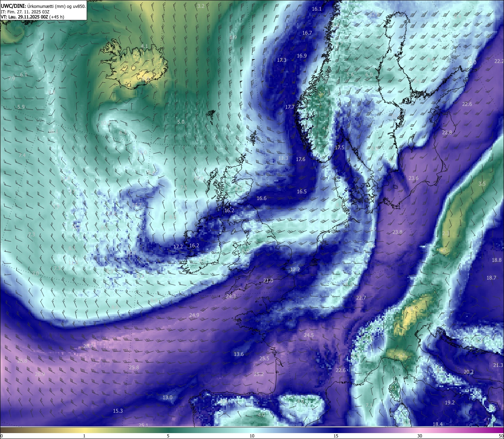The height and width of the screenshot is (439, 504).
Task: Click the 13.6 value label
Action: 239,354
